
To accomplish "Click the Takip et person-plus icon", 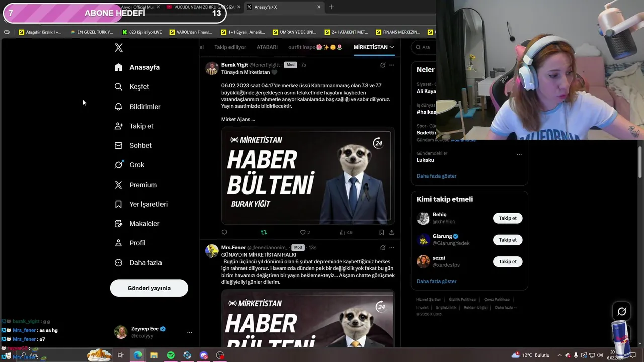I will (118, 126).
